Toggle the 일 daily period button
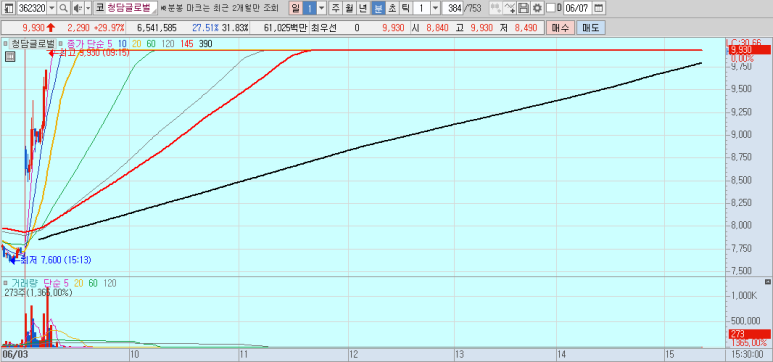Image resolution: width=773 pixels, height=362 pixels. pos(295,8)
